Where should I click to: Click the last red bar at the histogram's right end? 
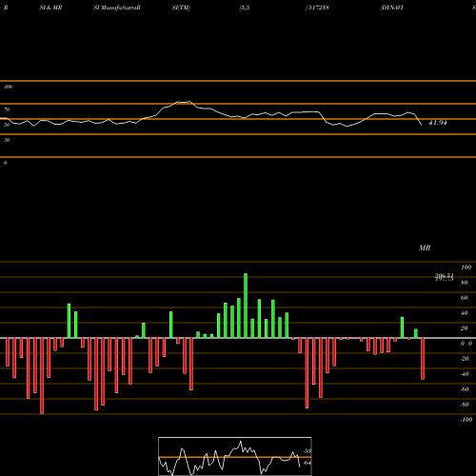click(423, 359)
